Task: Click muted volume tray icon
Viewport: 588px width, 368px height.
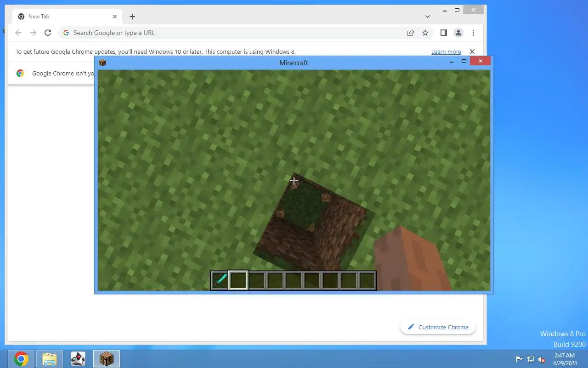Action: [542, 359]
